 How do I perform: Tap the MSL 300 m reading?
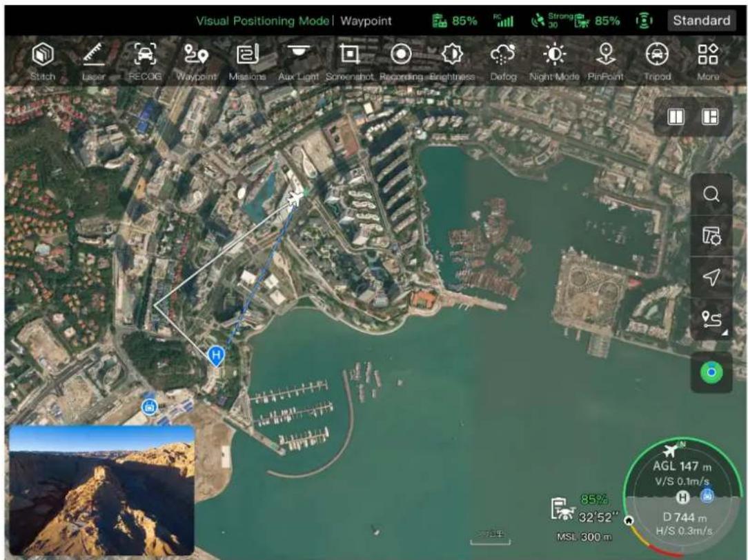tap(584, 537)
